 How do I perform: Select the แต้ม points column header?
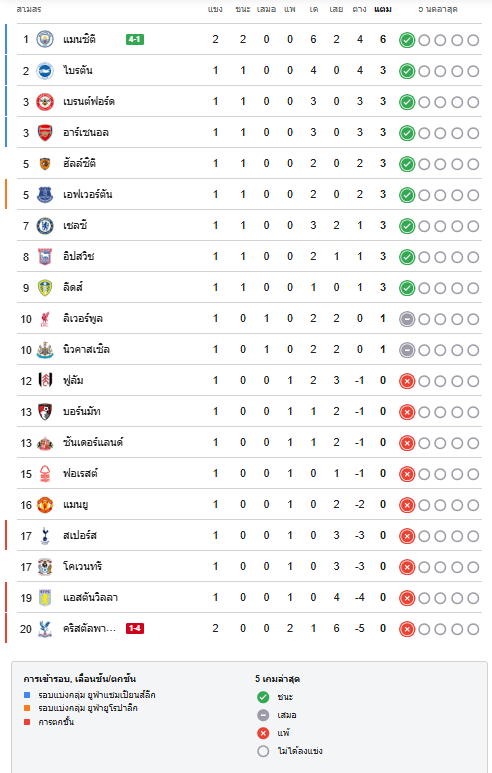[x=383, y=9]
